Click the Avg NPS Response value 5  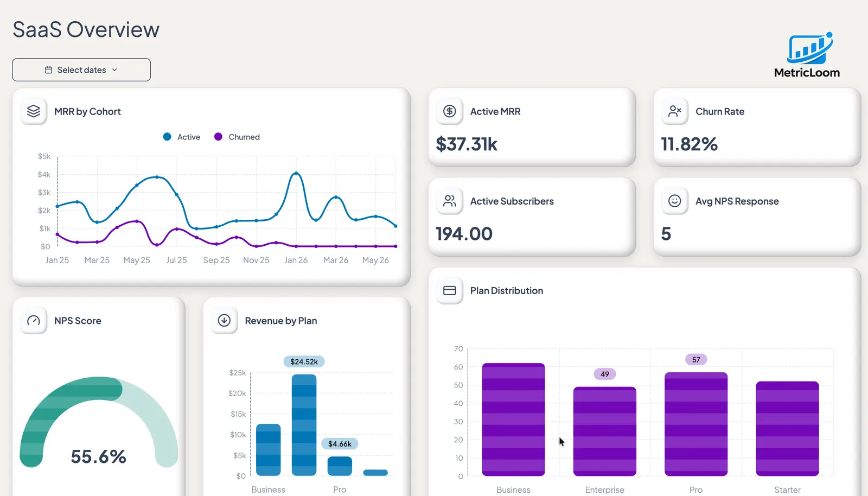[x=666, y=234]
